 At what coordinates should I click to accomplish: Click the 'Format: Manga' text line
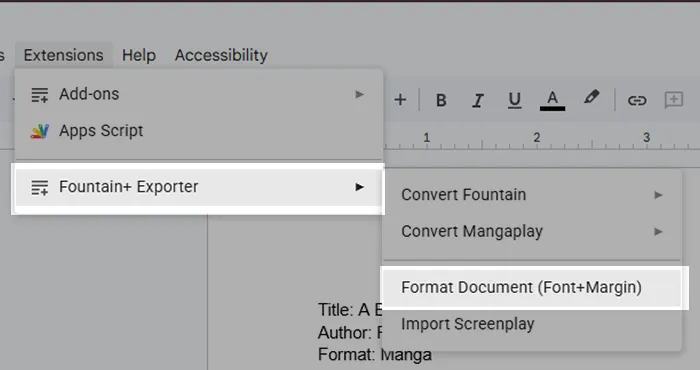375,355
